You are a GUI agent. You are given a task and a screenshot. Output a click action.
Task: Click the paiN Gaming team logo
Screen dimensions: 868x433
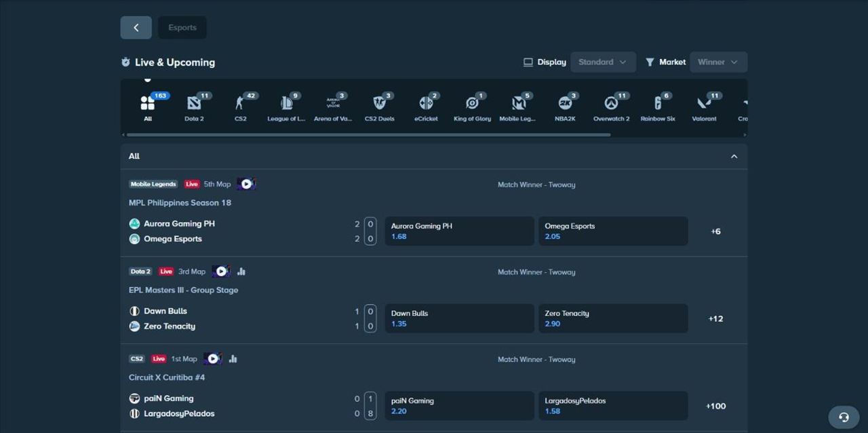pos(134,398)
